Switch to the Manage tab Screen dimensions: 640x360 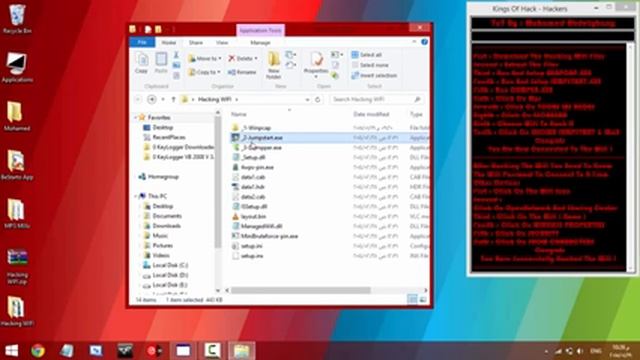(x=260, y=42)
